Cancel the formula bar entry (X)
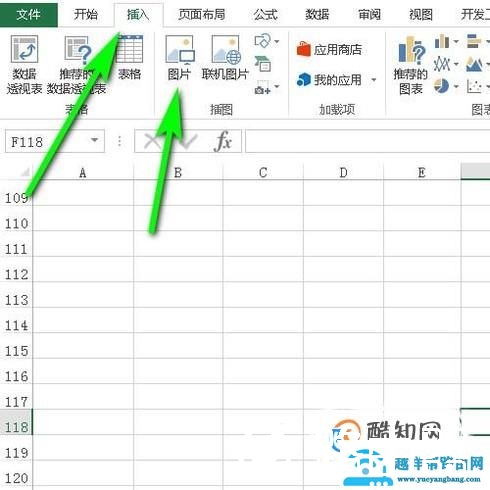The height and width of the screenshot is (490, 490). click(x=152, y=141)
